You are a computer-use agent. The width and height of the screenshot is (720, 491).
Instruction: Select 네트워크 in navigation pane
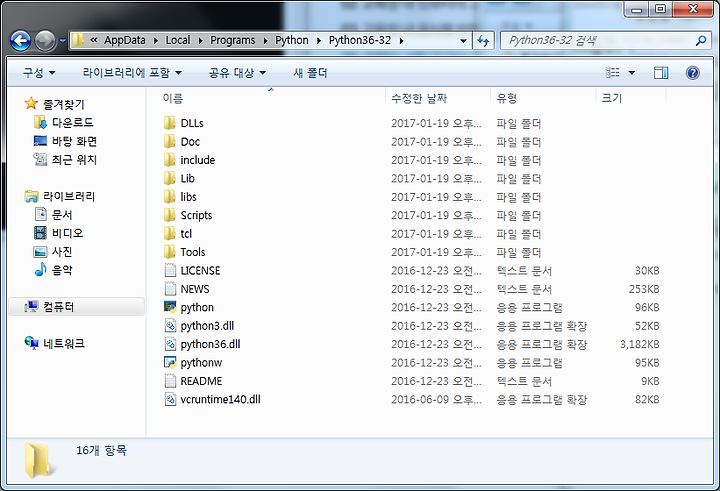[x=64, y=343]
